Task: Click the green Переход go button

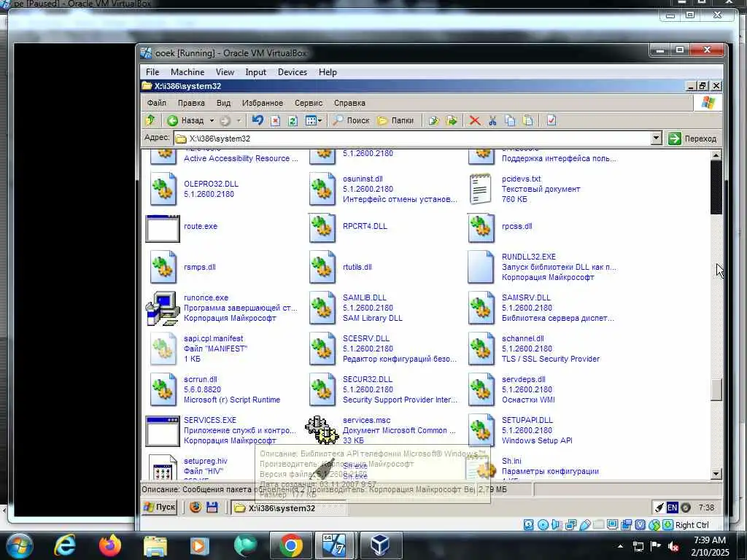Action: 692,138
